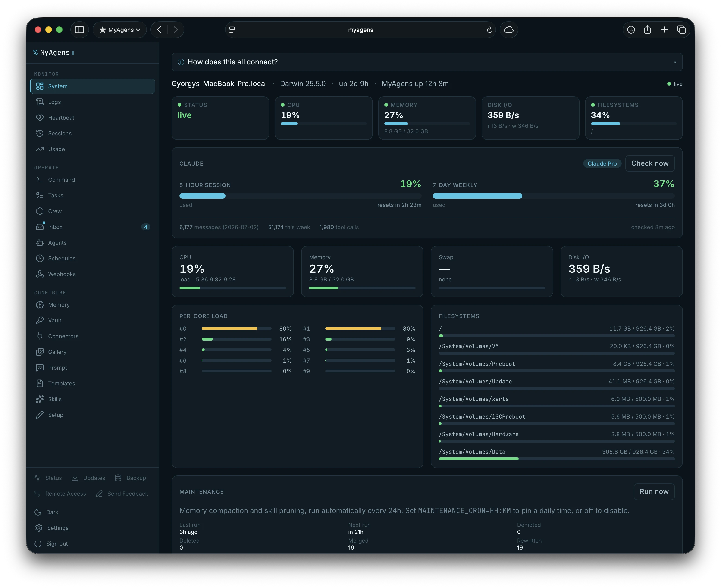
Task: Show the tab overview
Action: 681,29
